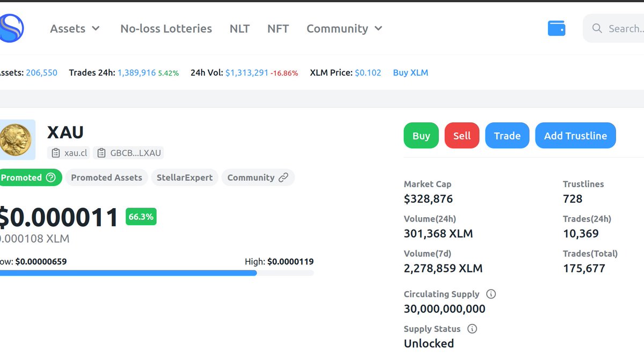
Task: Expand the Assets menu chevron
Action: 96,28
